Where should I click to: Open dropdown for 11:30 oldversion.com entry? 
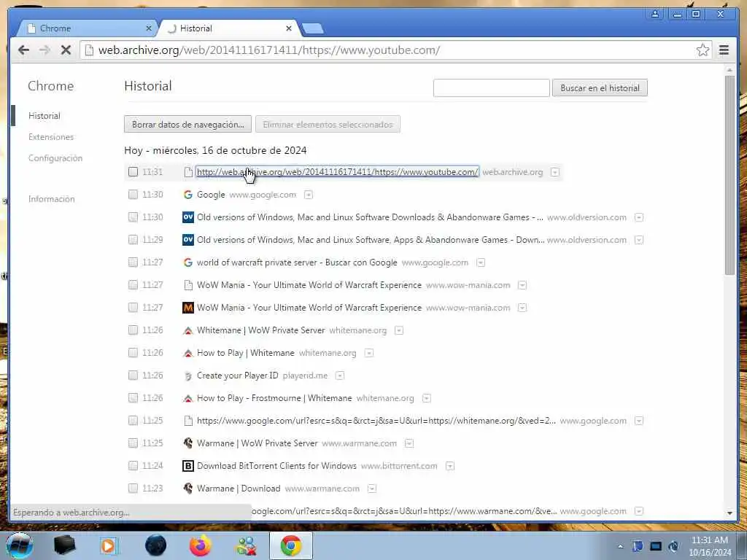pos(639,217)
